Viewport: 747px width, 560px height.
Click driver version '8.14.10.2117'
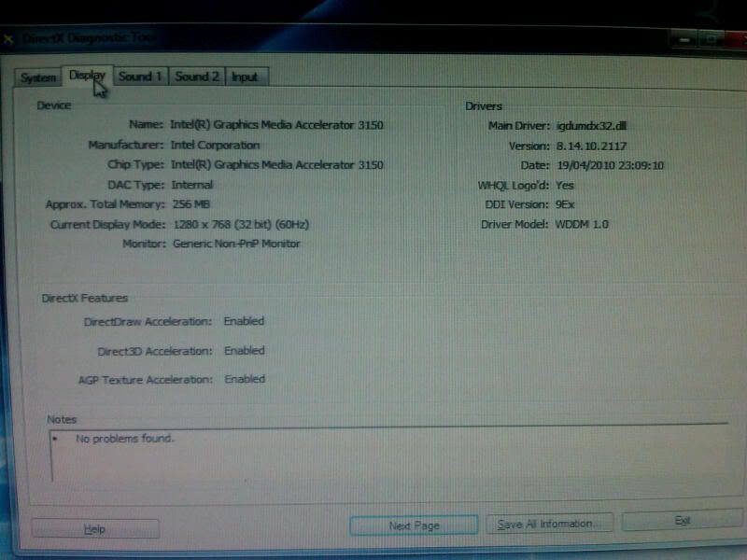coord(591,146)
